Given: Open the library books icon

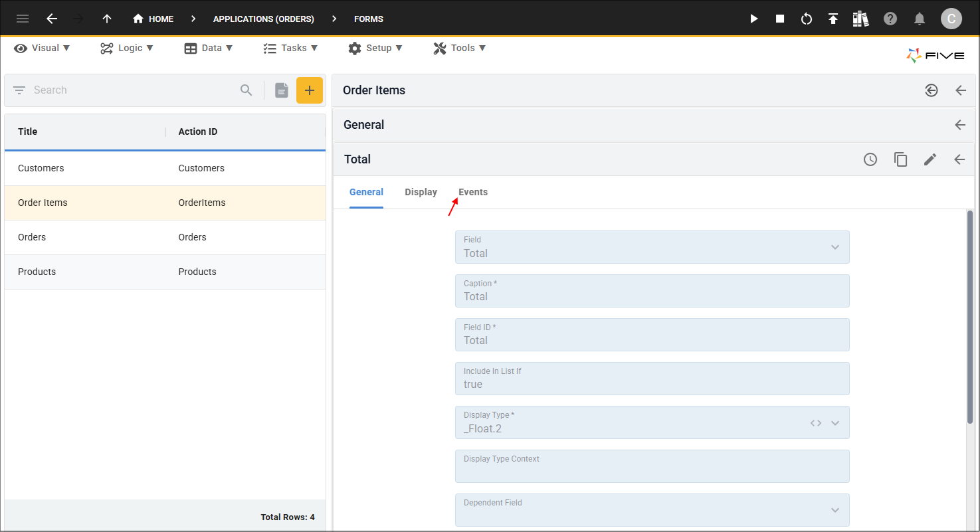Looking at the screenshot, I should [860, 19].
